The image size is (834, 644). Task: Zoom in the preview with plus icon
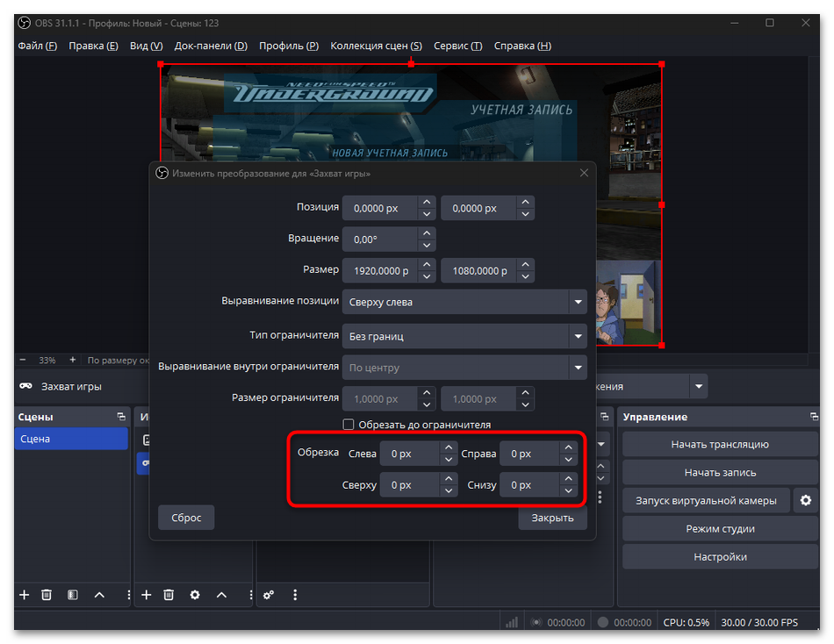[x=72, y=360]
